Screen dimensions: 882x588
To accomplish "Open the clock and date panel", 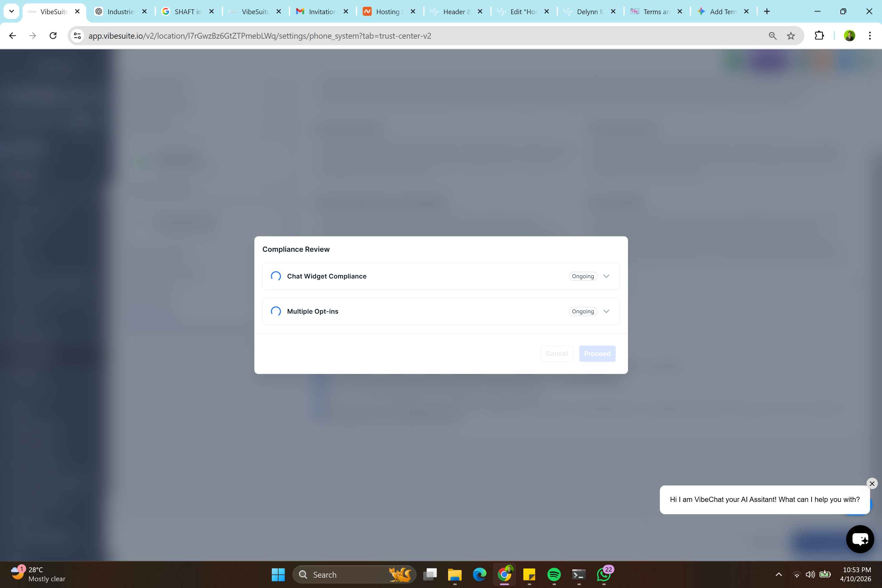I will coord(855,574).
